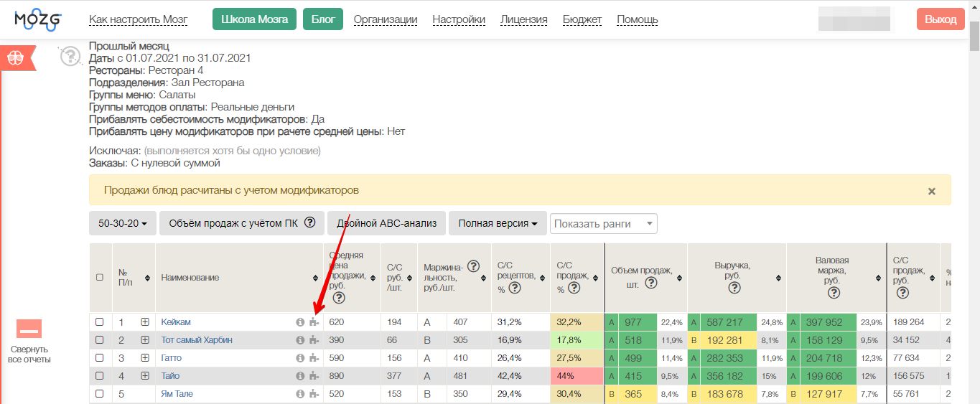Viewport: 980px width, 404px height.
Task: Click the green Школа Мозга button
Action: point(254,19)
